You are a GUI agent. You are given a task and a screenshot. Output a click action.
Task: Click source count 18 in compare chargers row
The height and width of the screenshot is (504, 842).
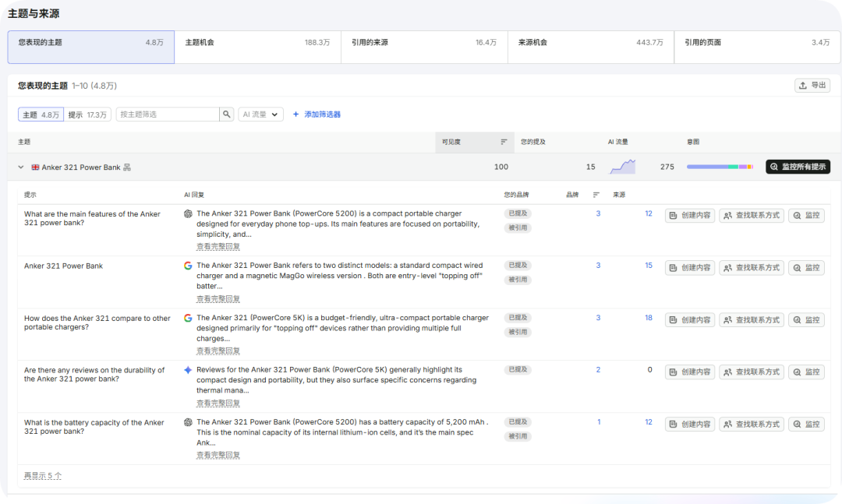click(x=649, y=318)
